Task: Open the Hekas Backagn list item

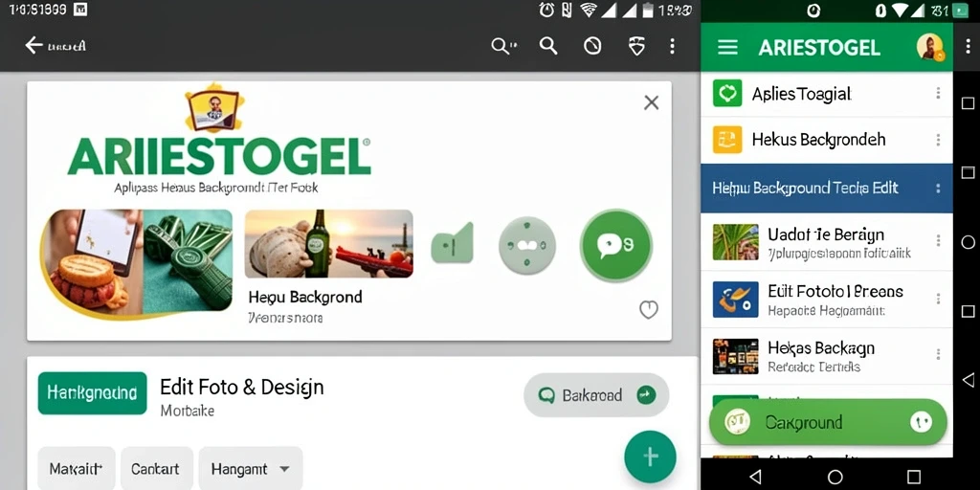Action: pyautogui.click(x=826, y=356)
